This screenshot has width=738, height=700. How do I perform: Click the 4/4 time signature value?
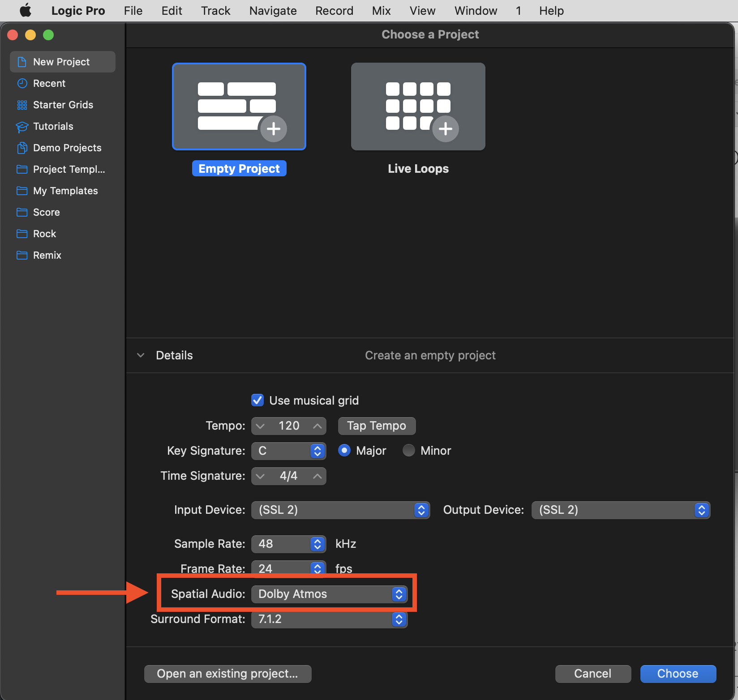click(x=289, y=476)
